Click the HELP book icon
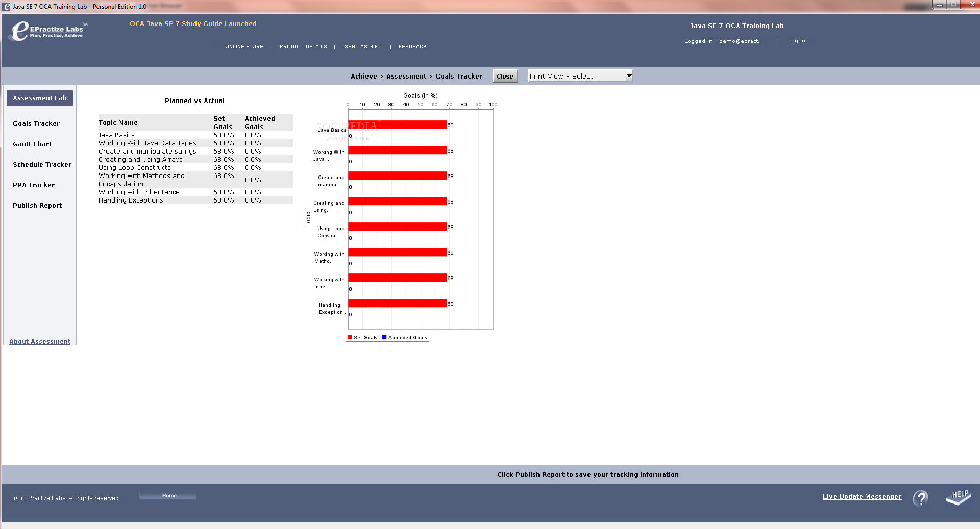Screen dimensions: 980x529 [959, 497]
